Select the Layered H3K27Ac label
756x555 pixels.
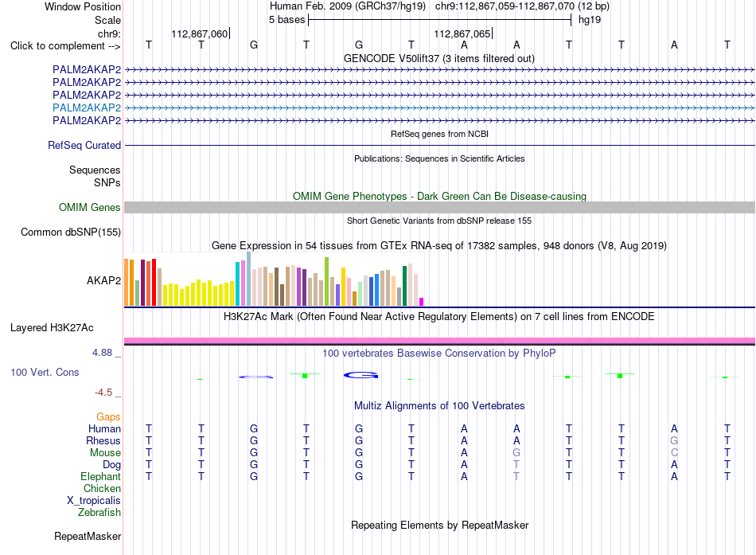coord(52,328)
